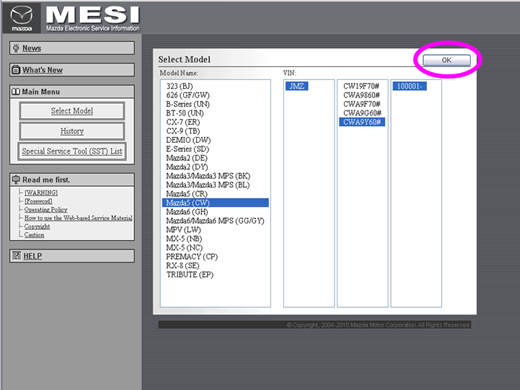
Task: Select highlighted VIN code CWA9Y60#
Action: click(362, 122)
